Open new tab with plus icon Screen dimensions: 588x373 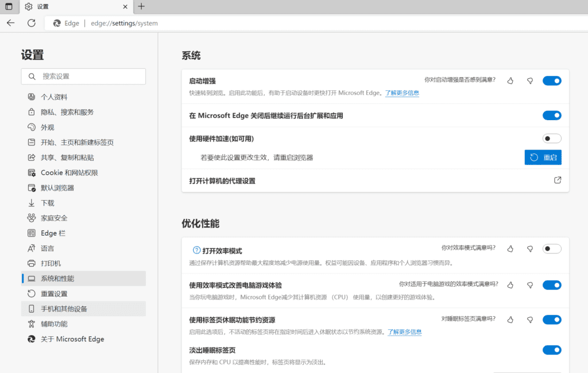(141, 6)
